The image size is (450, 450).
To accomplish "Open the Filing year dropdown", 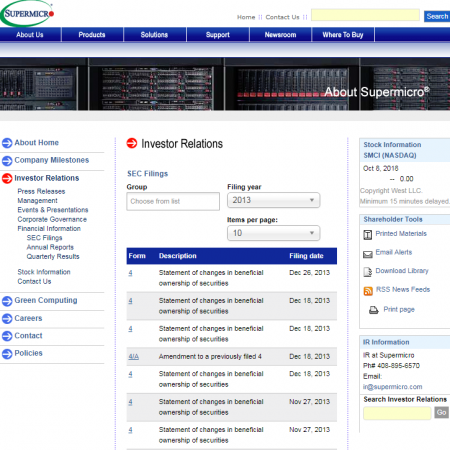I will (x=274, y=200).
